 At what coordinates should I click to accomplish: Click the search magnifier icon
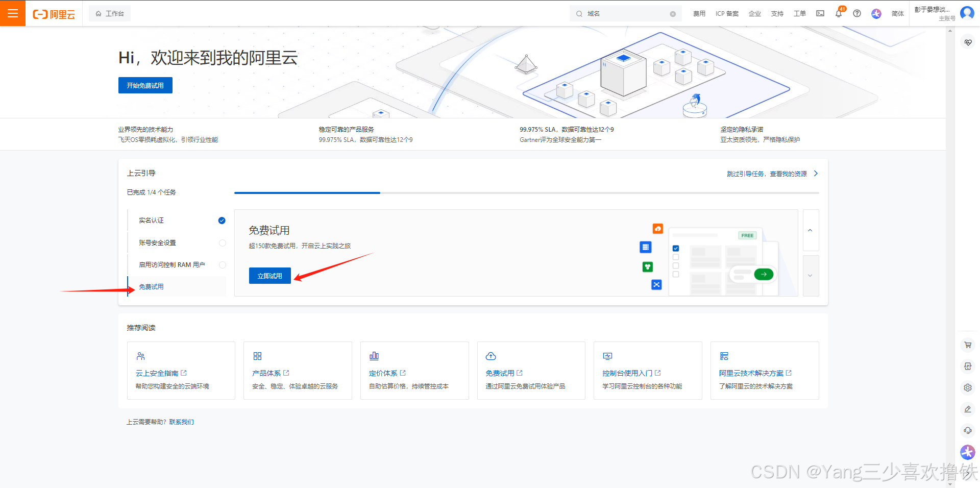pyautogui.click(x=579, y=14)
